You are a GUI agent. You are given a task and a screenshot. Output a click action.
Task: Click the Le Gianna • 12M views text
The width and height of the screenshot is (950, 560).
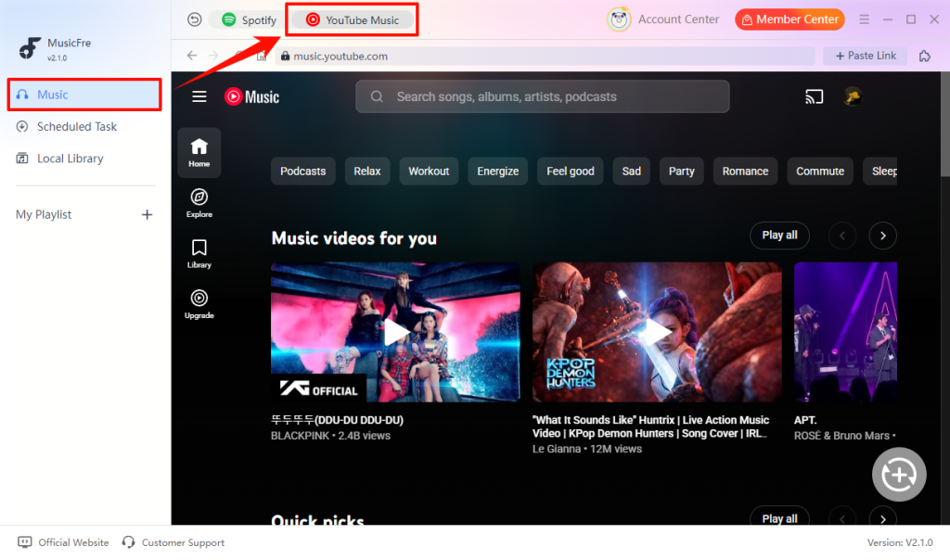pos(587,450)
